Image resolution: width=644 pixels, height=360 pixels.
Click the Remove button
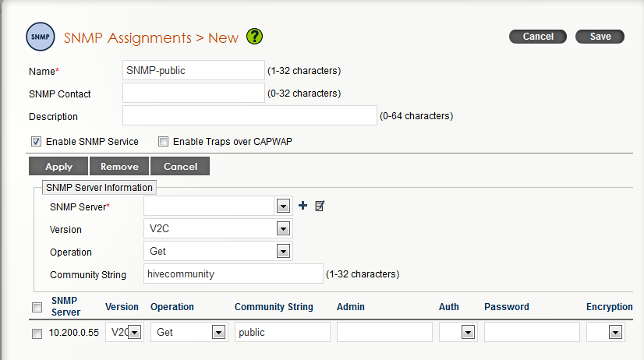[119, 166]
